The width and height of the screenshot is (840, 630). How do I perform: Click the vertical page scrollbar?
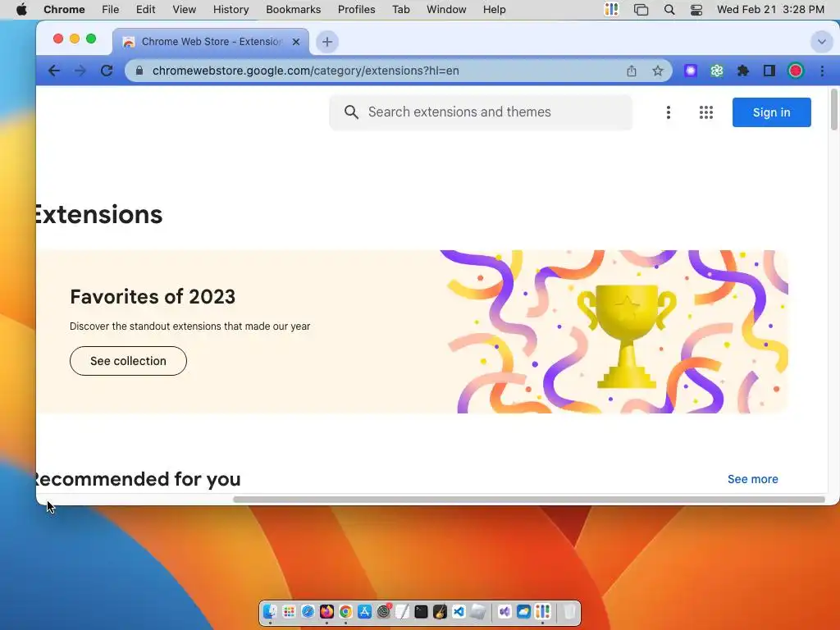(x=834, y=110)
